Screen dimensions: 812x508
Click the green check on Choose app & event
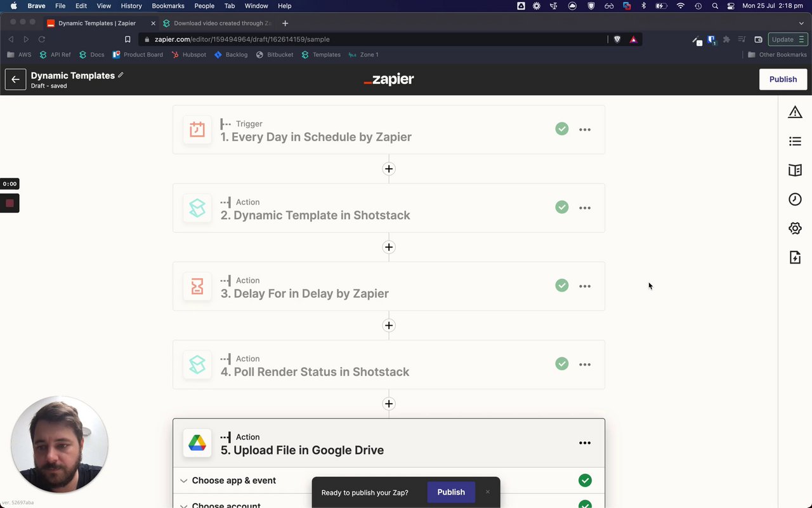(585, 481)
